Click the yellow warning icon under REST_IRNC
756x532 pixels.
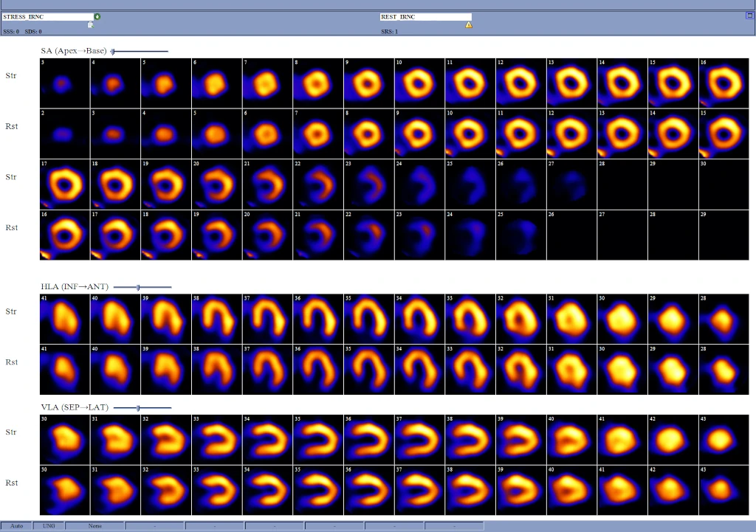(468, 25)
